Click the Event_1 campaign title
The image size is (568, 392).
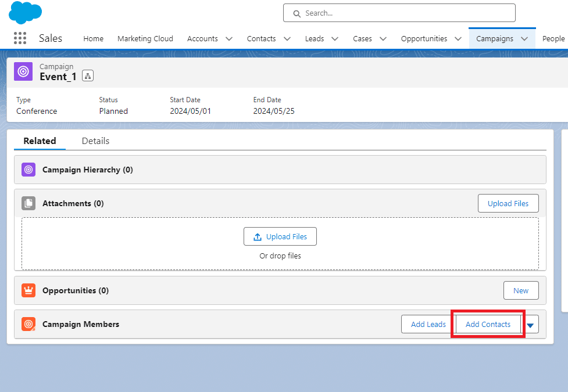(x=58, y=77)
